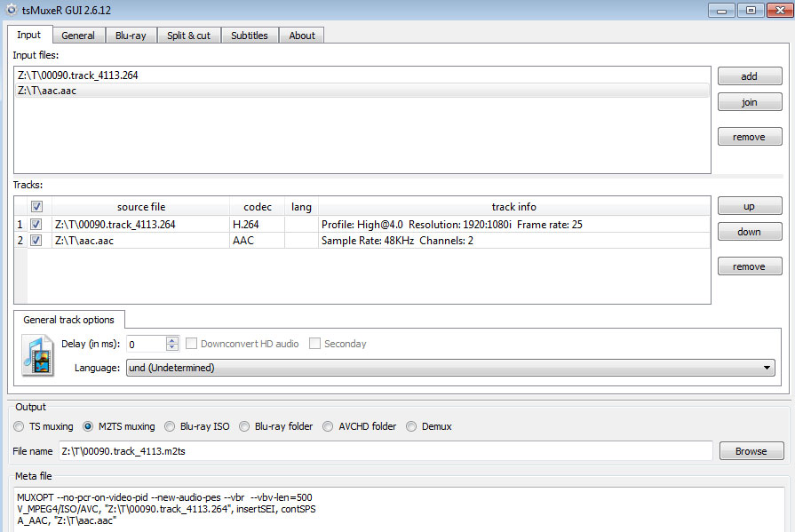Image resolution: width=795 pixels, height=532 pixels.
Task: Move the track up
Action: (x=750, y=206)
